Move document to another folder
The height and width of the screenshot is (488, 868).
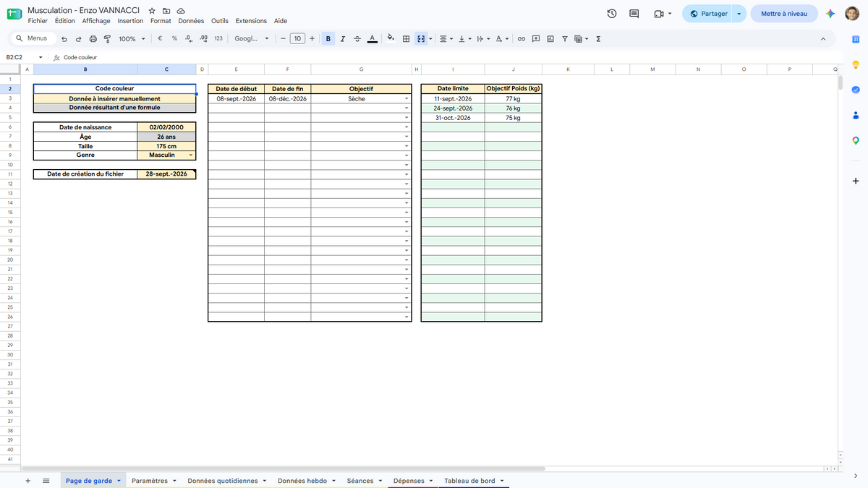(166, 11)
